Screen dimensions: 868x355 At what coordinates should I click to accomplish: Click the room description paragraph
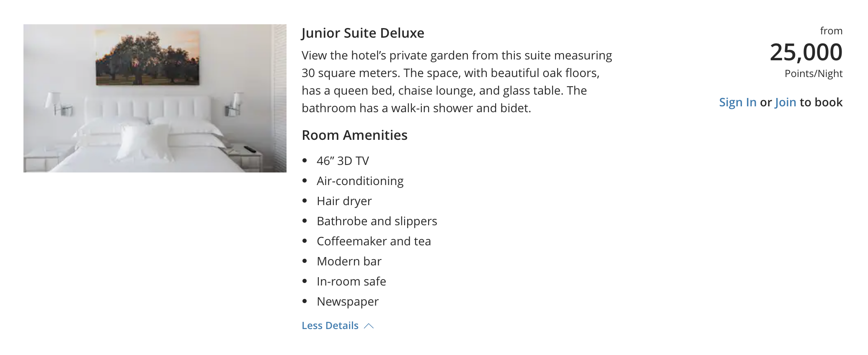click(x=457, y=82)
